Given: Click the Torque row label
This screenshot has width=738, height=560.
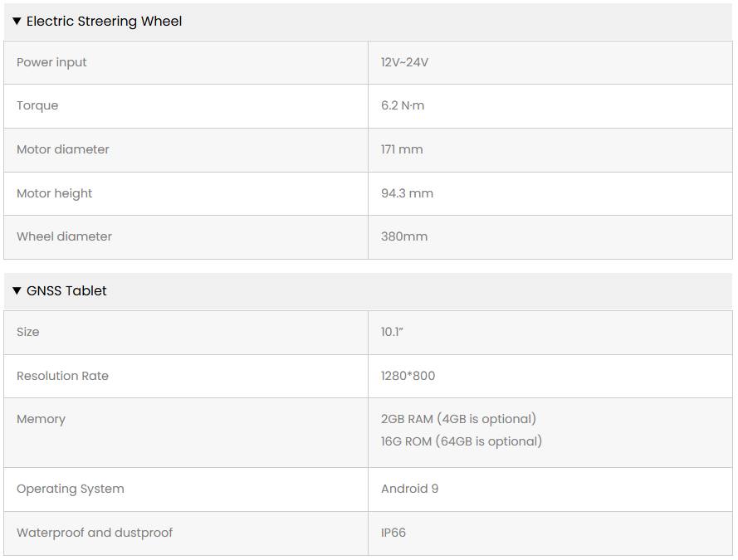Looking at the screenshot, I should pyautogui.click(x=37, y=106).
